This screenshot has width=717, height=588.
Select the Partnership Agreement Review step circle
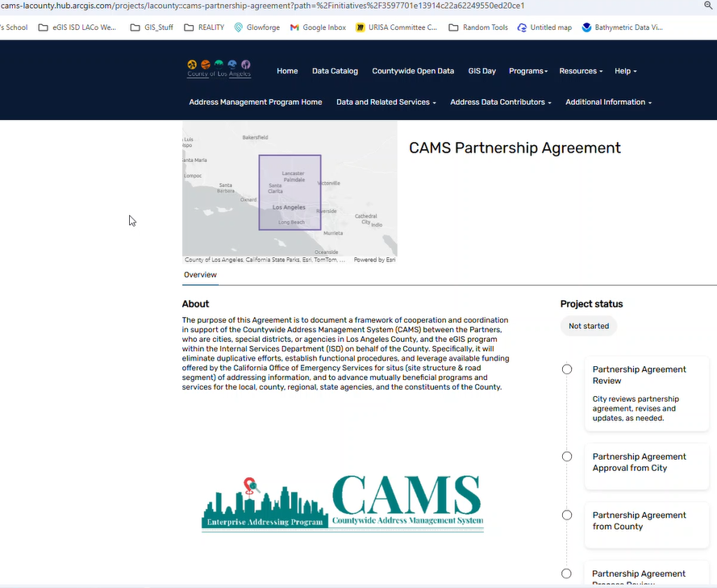click(567, 369)
